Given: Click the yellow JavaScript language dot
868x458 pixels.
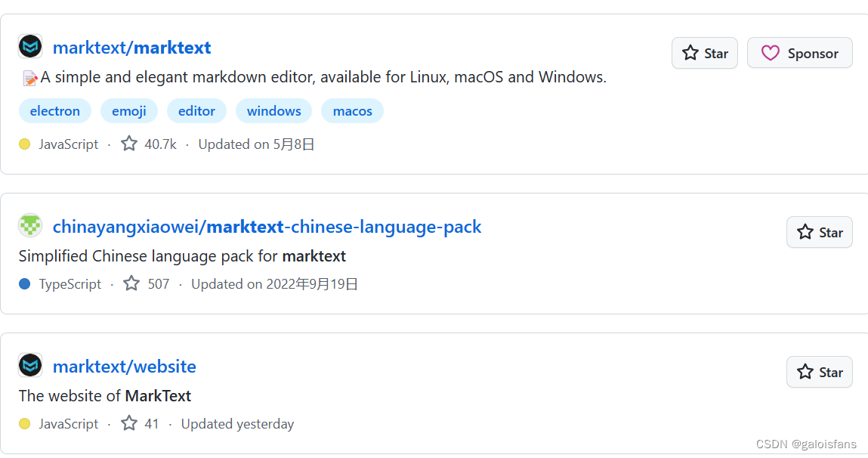Looking at the screenshot, I should click(x=24, y=143).
